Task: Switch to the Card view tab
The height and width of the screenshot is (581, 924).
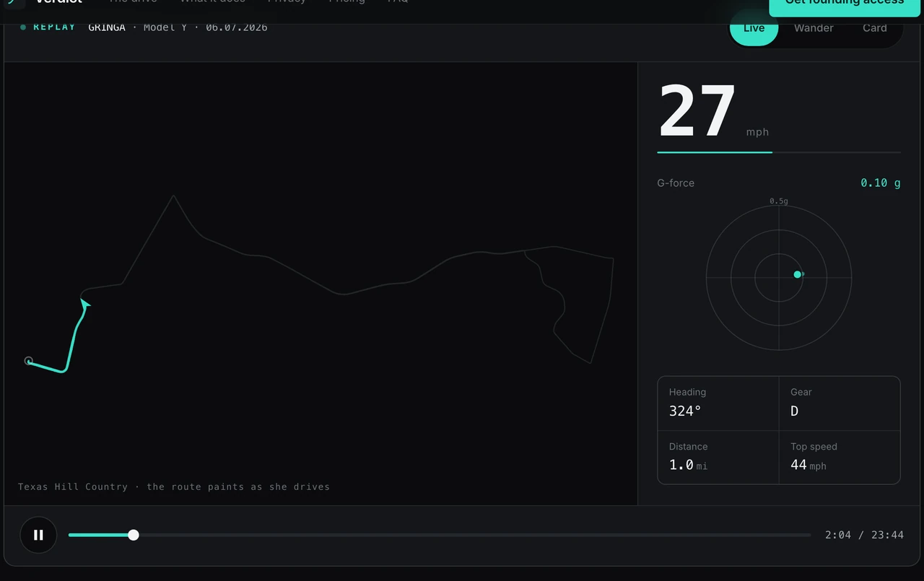Action: pyautogui.click(x=874, y=28)
